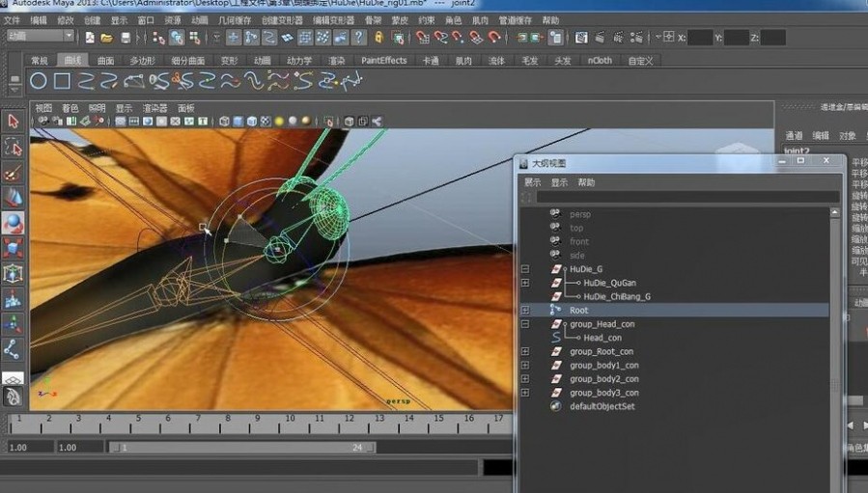
Task: Choose the Soft Modification tool
Action: point(14,299)
